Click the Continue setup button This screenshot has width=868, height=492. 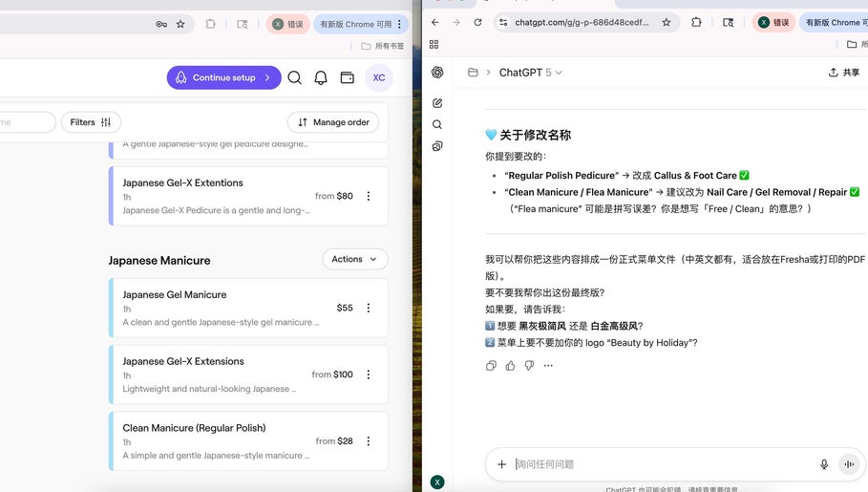pos(224,78)
